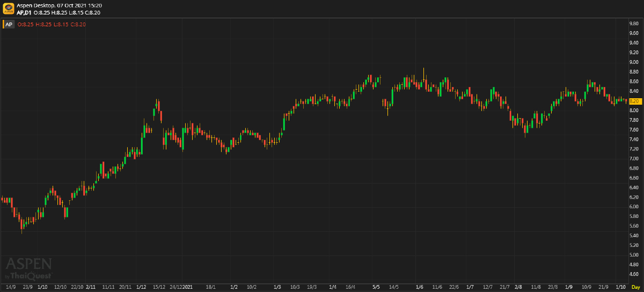Click the 2/11 date axis label
This screenshot has height=292, width=644.
[91, 287]
